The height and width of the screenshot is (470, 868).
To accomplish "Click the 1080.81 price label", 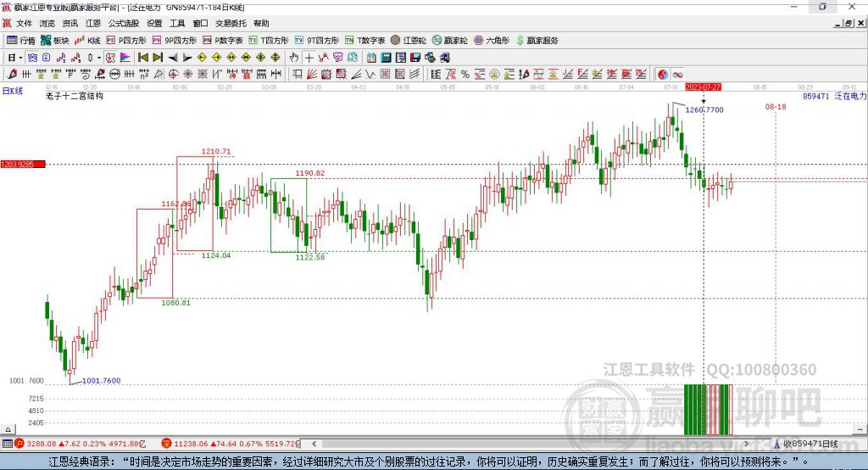I will click(175, 303).
